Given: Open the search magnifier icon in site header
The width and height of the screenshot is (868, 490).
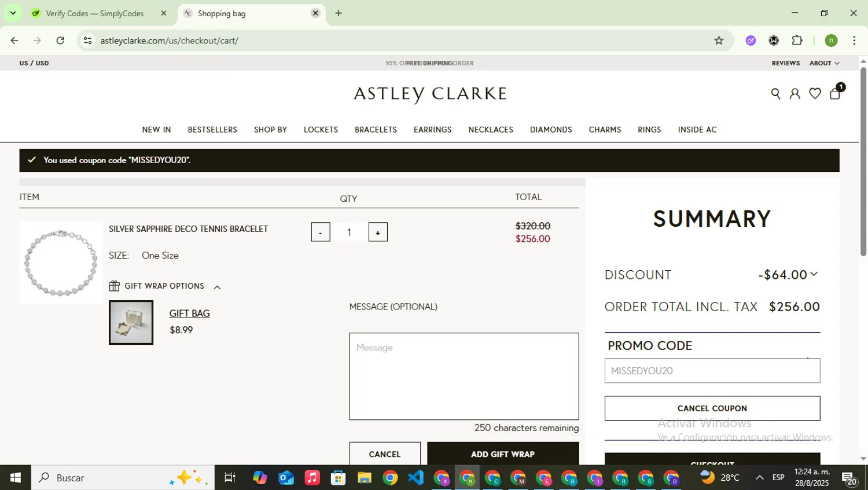Looking at the screenshot, I should click(x=775, y=94).
